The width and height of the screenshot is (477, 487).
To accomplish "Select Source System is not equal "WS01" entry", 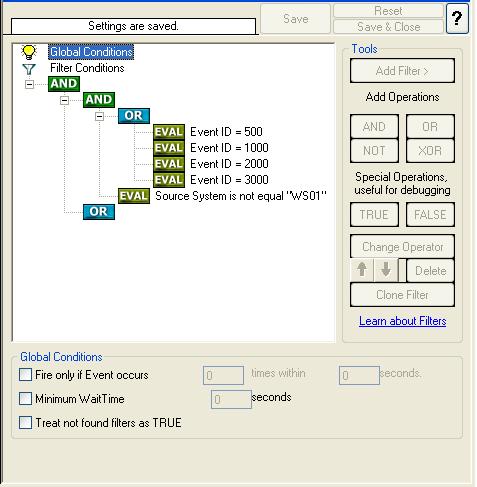I will pos(241,196).
